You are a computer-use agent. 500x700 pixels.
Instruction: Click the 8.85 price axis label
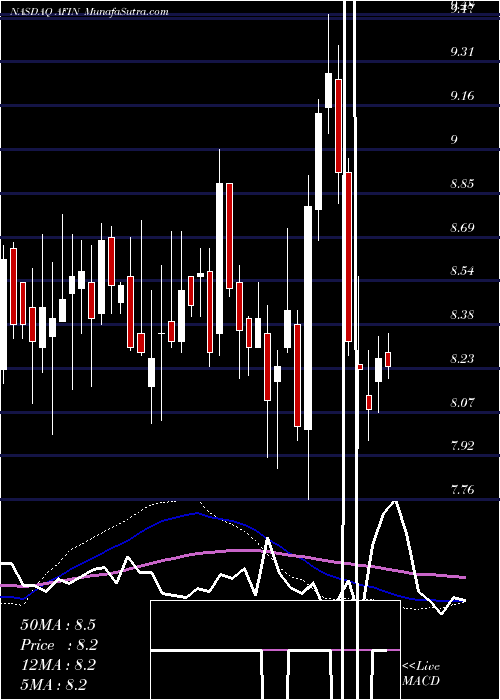tap(462, 184)
